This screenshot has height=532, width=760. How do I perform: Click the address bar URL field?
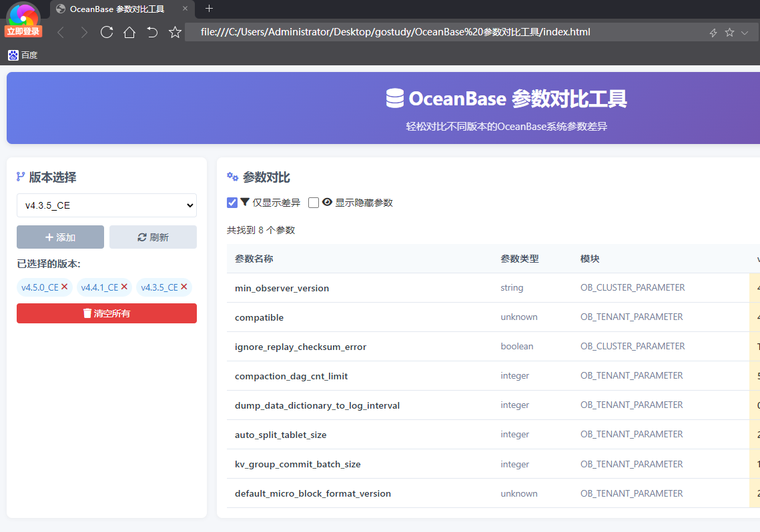(x=395, y=33)
